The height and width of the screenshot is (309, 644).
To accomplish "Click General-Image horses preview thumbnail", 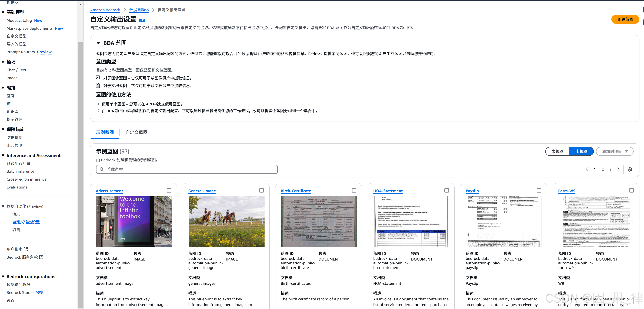I will coord(226,221).
